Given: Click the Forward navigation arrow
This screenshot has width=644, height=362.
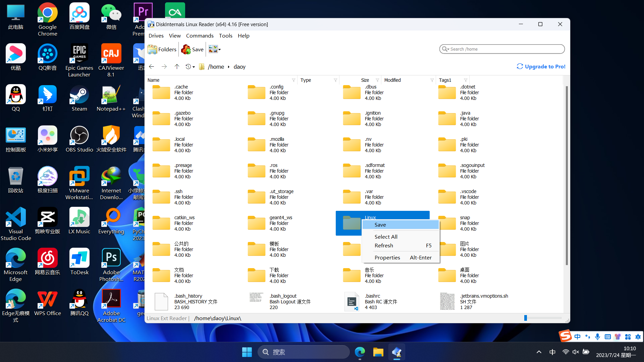Looking at the screenshot, I should click(164, 67).
